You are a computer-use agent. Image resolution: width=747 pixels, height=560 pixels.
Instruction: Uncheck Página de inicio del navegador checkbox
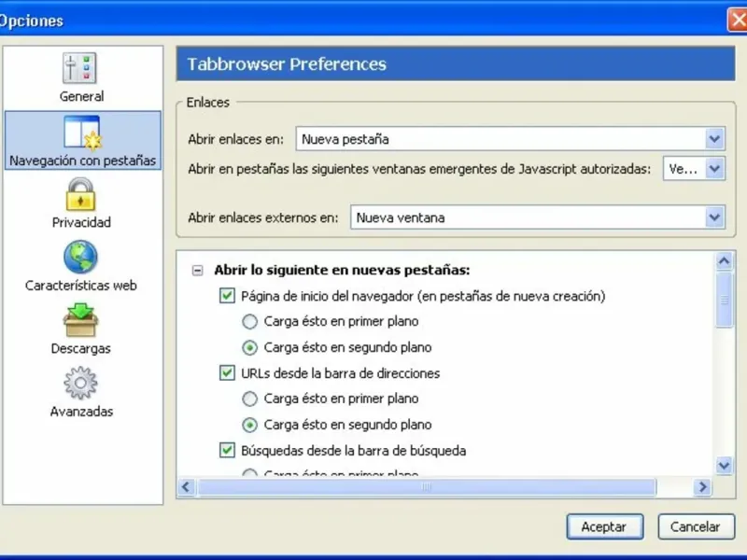227,296
